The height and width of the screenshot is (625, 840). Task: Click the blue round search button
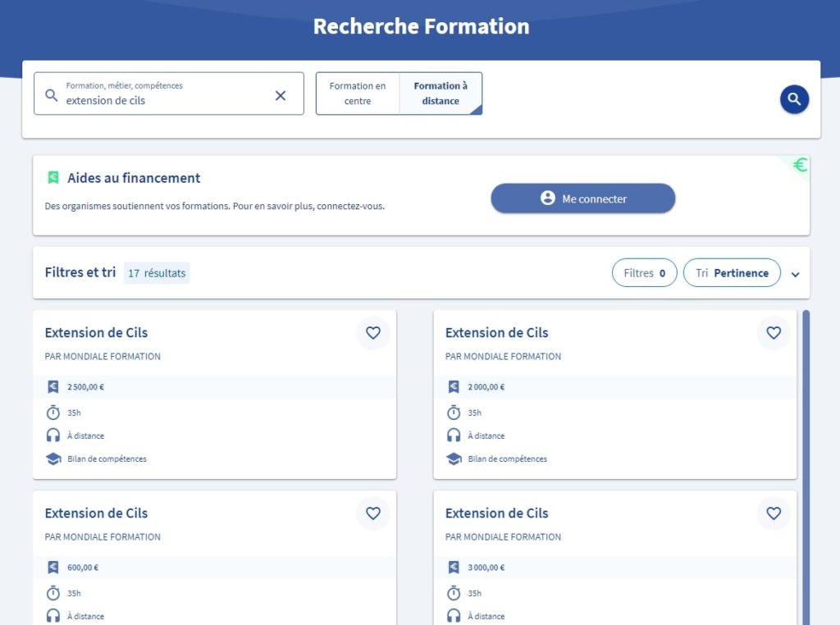pos(794,99)
